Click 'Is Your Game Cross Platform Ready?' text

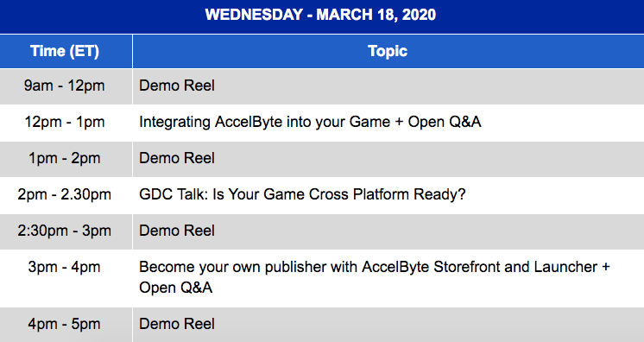pos(339,194)
